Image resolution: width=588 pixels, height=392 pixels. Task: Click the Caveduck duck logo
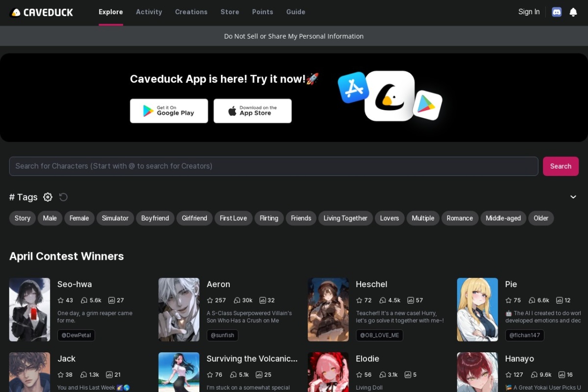click(x=15, y=12)
